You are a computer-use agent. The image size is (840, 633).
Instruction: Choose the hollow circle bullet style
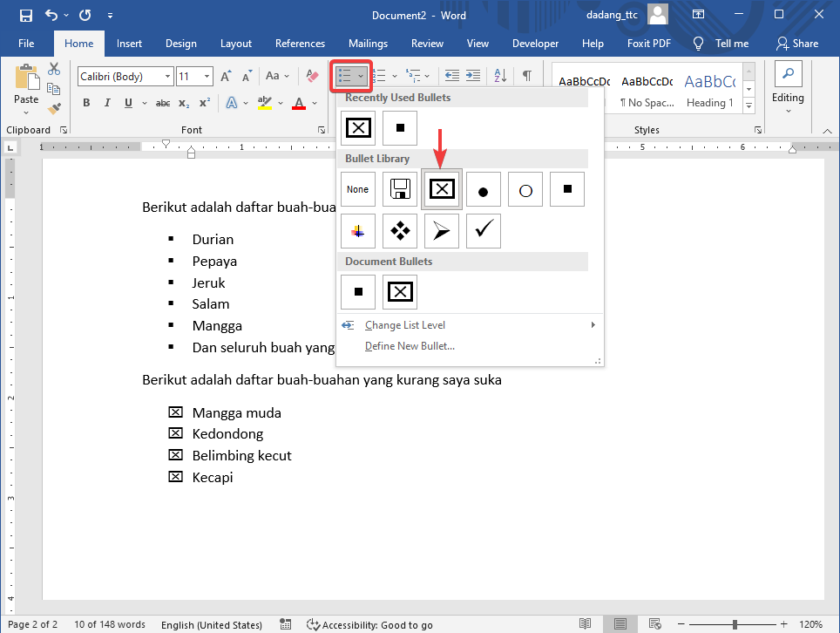(525, 189)
